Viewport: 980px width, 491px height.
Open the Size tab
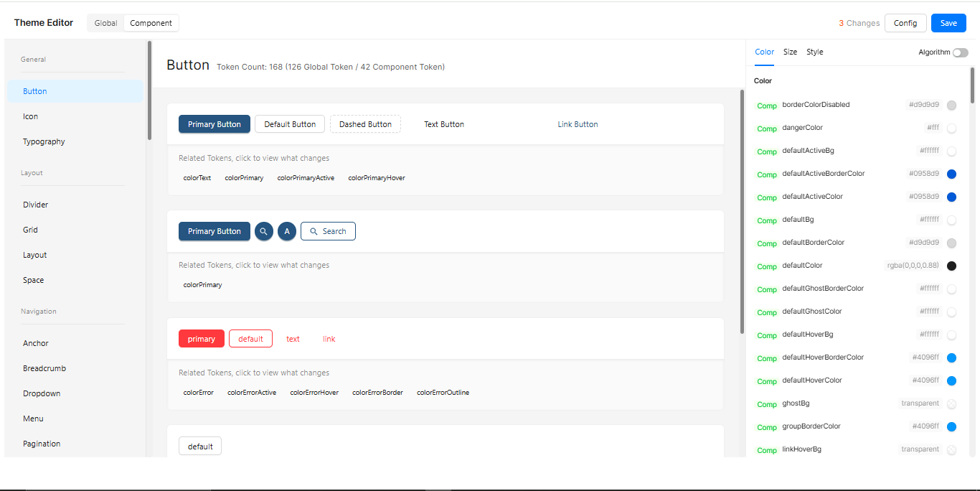point(790,52)
